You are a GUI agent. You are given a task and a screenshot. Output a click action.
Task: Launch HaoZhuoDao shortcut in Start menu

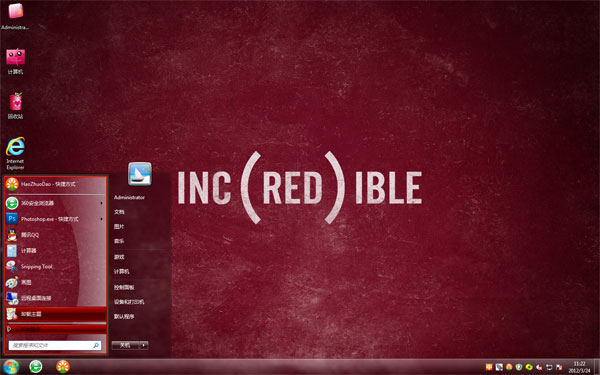click(x=55, y=184)
